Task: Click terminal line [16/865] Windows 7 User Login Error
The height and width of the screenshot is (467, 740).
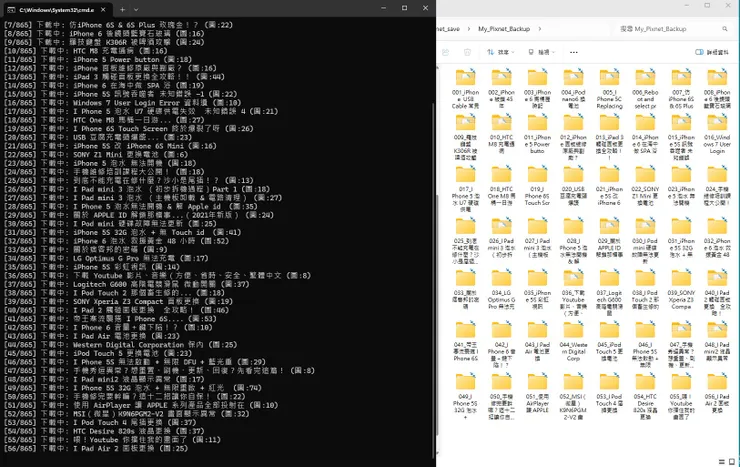Action: [x=123, y=102]
